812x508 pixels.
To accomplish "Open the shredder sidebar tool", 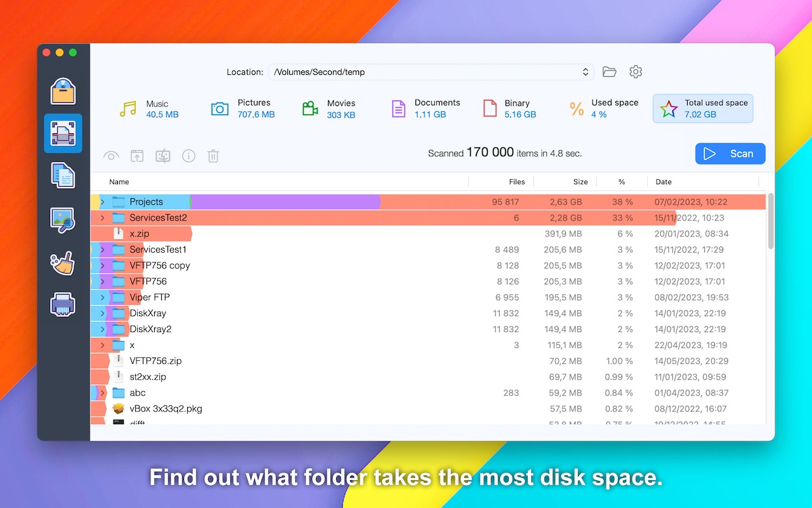I will (x=63, y=305).
